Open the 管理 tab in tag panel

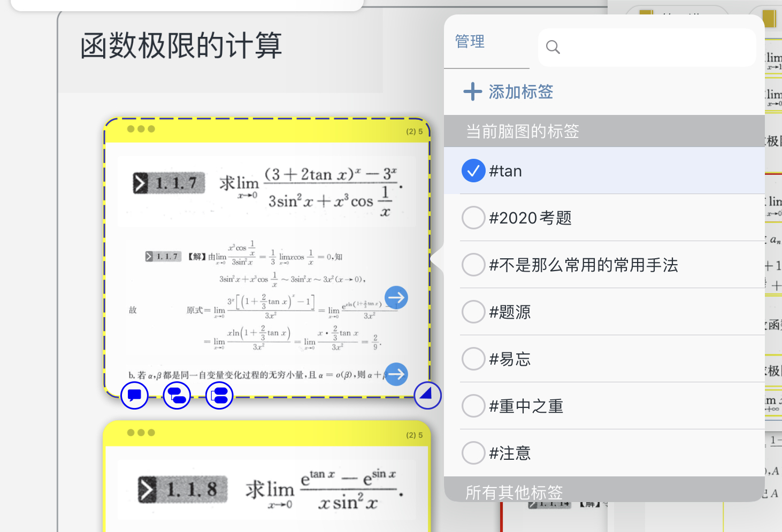[470, 42]
